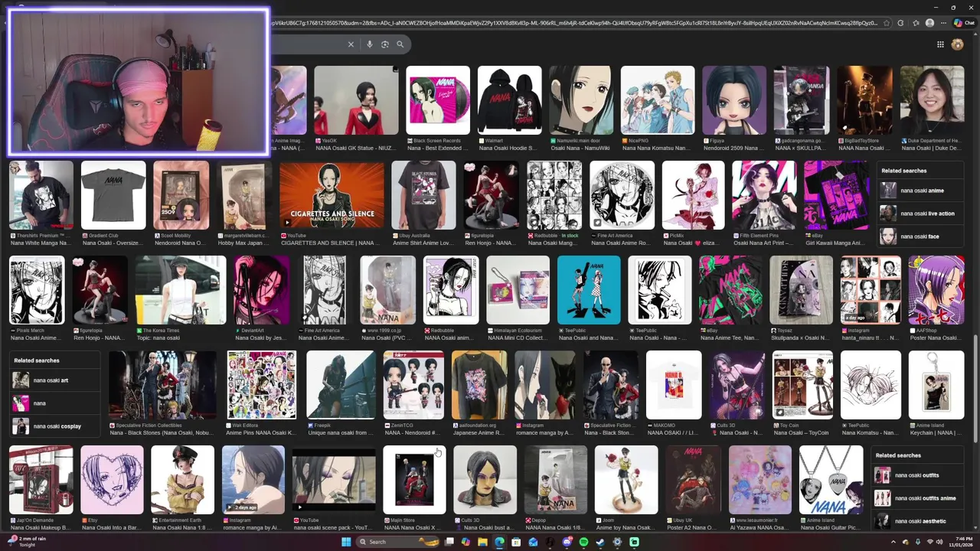980x551 pixels.
Task: Open the Cults 3D bust image
Action: point(485,480)
